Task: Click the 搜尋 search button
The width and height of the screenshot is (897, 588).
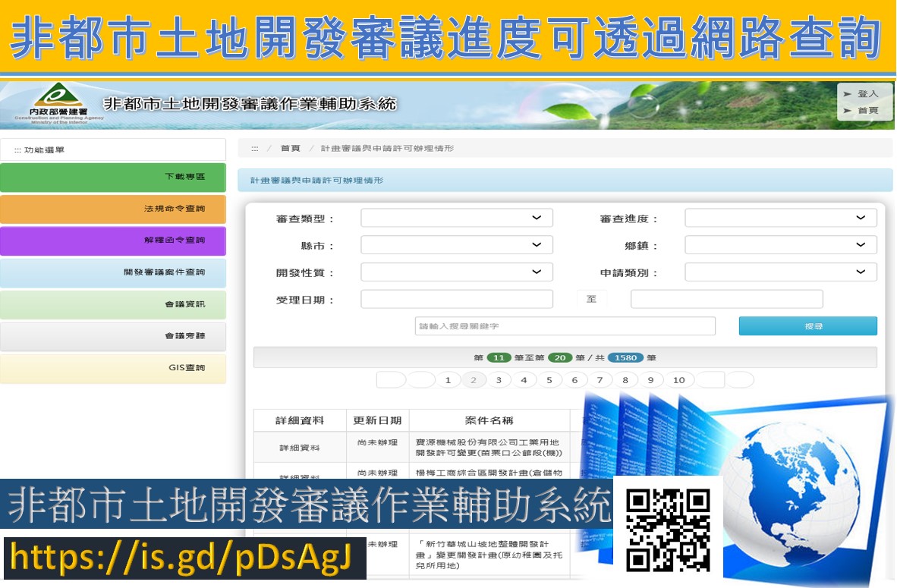Action: 807,326
